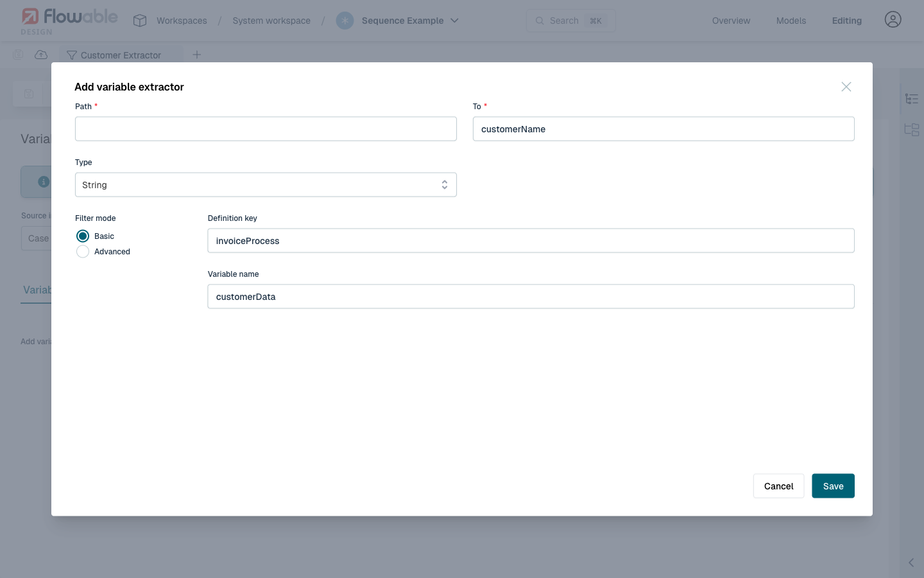This screenshot has width=924, height=578.
Task: Click the filter funnel icon on Customer Extractor tab
Action: (x=72, y=55)
